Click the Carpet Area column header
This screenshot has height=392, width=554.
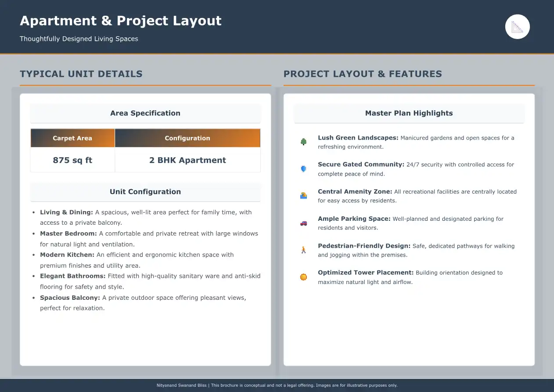tap(72, 138)
